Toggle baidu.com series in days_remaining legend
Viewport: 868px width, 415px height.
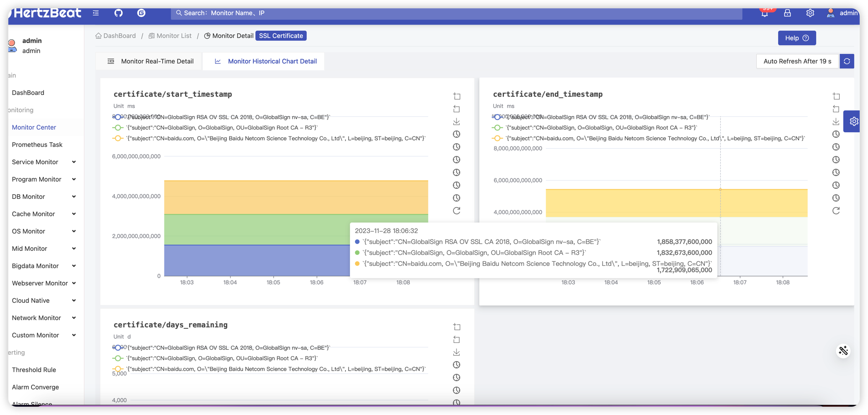[269, 369]
